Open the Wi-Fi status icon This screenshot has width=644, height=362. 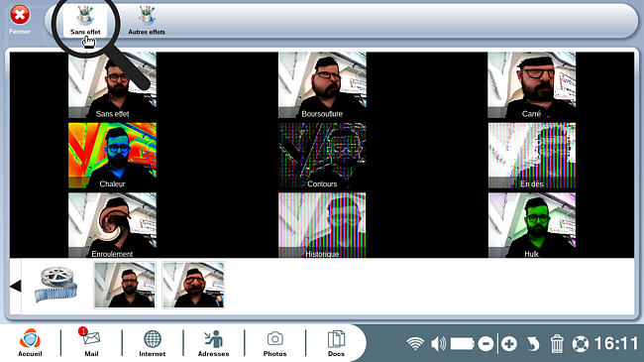[415, 343]
